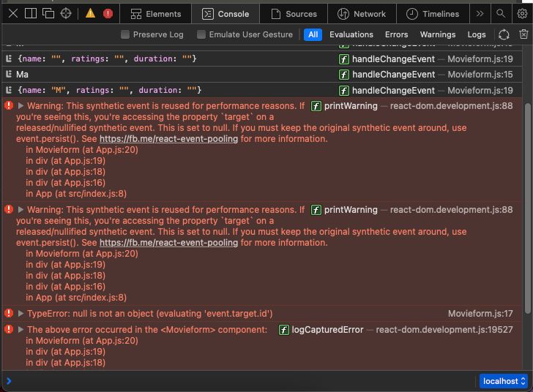Click the function icon of the second printWarning
Screen dimensions: 533x392
pos(316,210)
